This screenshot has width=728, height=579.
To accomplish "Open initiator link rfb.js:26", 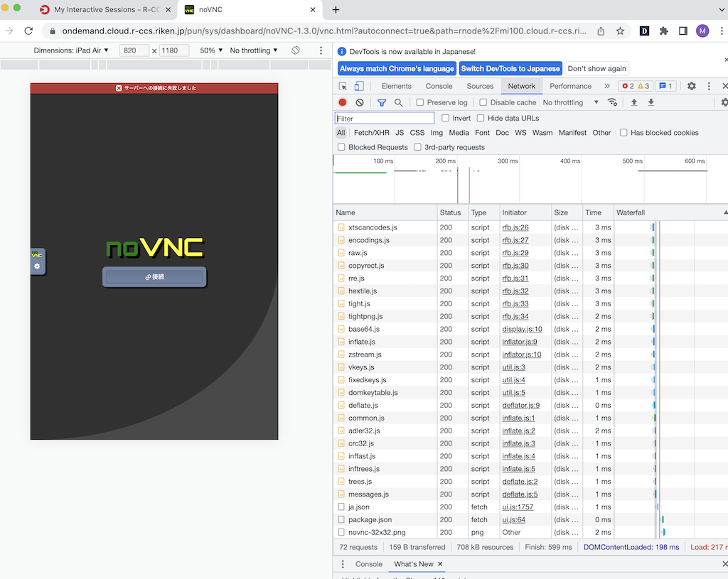I will coord(515,227).
